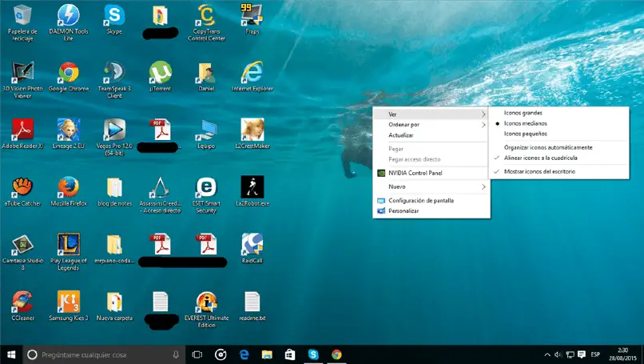The height and width of the screenshot is (364, 644).
Task: Open the DAEMON Tools Lite desktop icon
Action: 69,16
